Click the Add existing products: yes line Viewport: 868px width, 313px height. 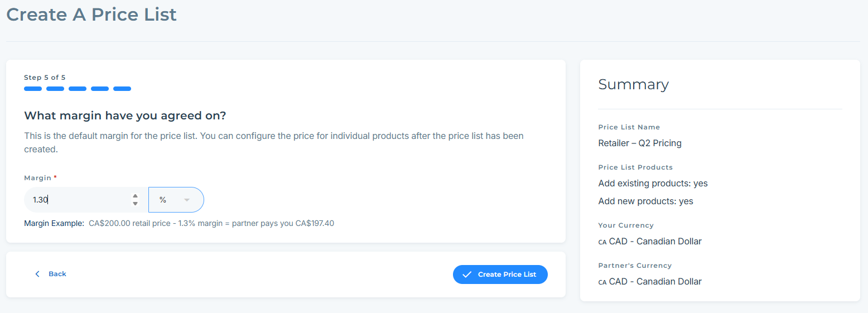click(x=653, y=184)
